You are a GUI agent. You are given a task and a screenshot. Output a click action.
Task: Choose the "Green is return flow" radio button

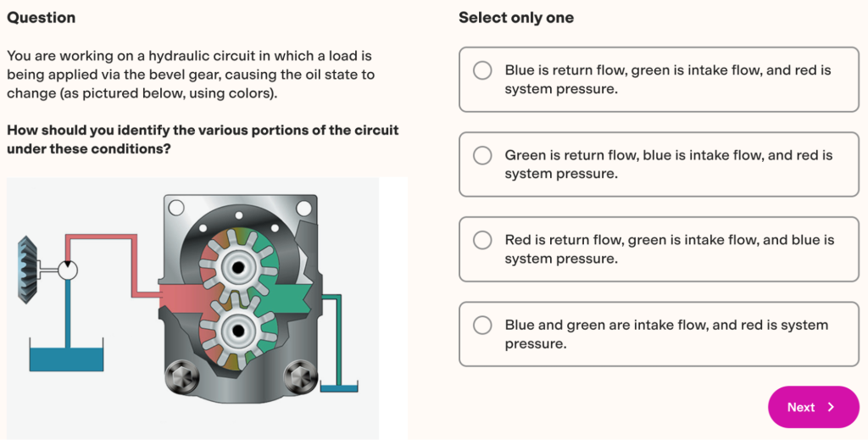482,155
